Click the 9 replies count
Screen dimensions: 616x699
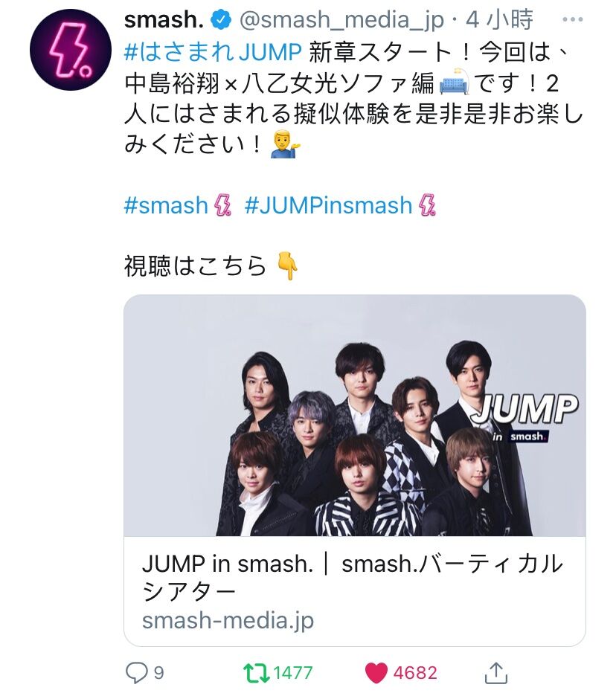158,673
